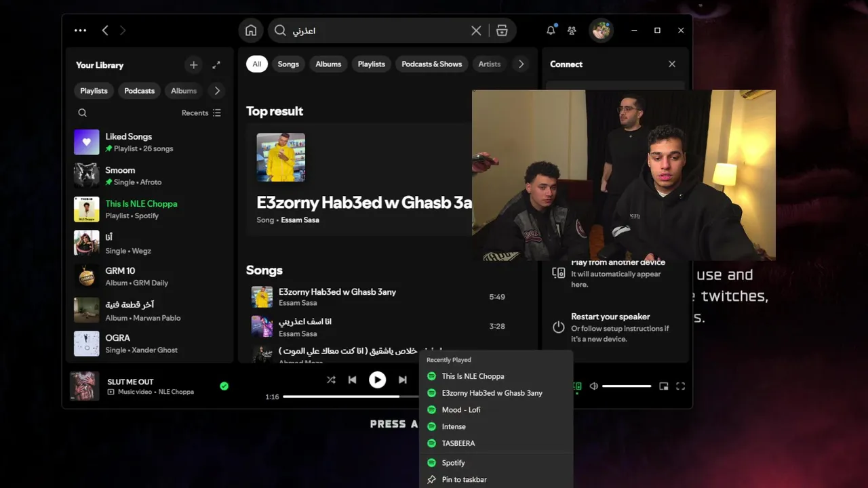Toggle the saved checkmark for SLUT ME OUT

click(224, 386)
